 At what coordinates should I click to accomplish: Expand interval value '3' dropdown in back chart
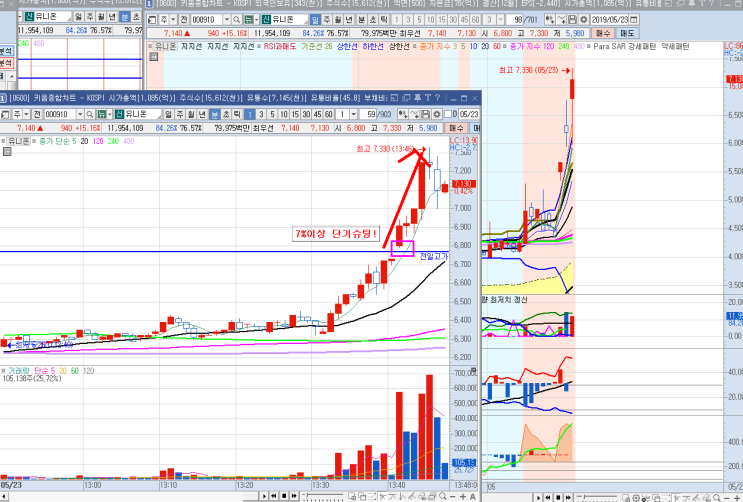pyautogui.click(x=500, y=20)
